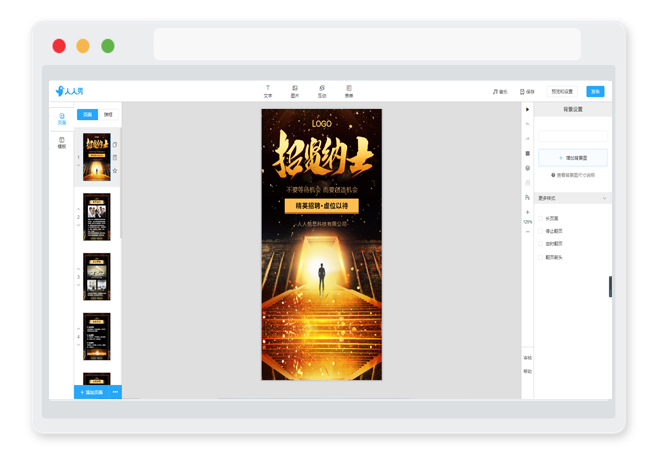Select the company name text on the canvas
660x460 pixels.
pyautogui.click(x=322, y=224)
